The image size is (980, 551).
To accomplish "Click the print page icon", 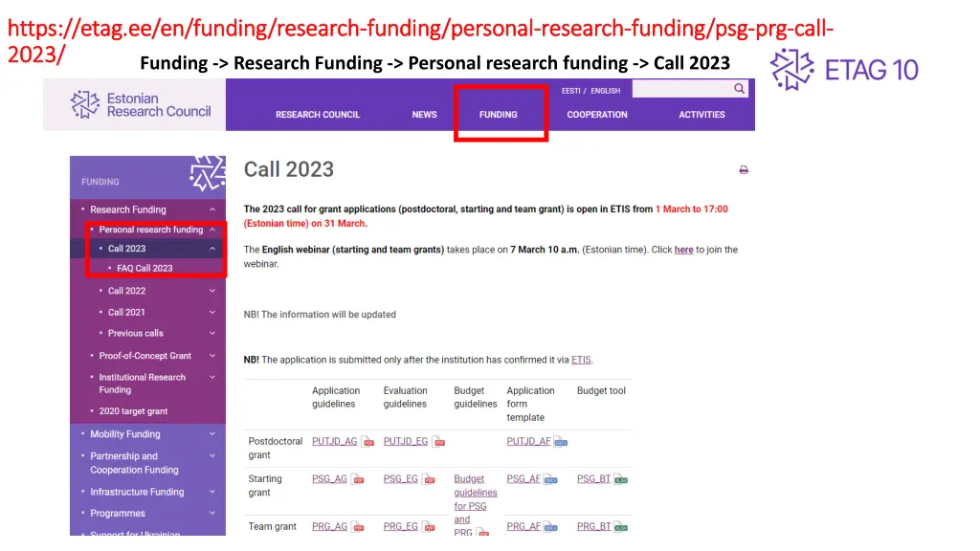I will click(744, 170).
